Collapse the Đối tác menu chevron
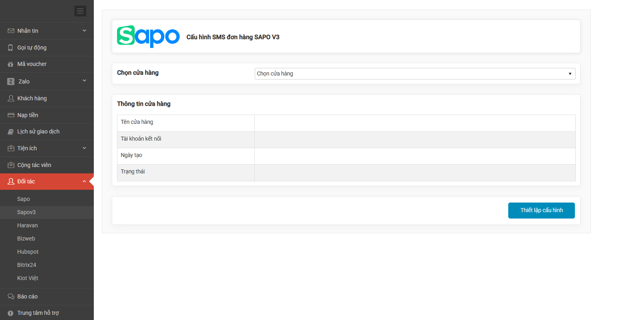This screenshot has height=320, width=644. pyautogui.click(x=84, y=181)
